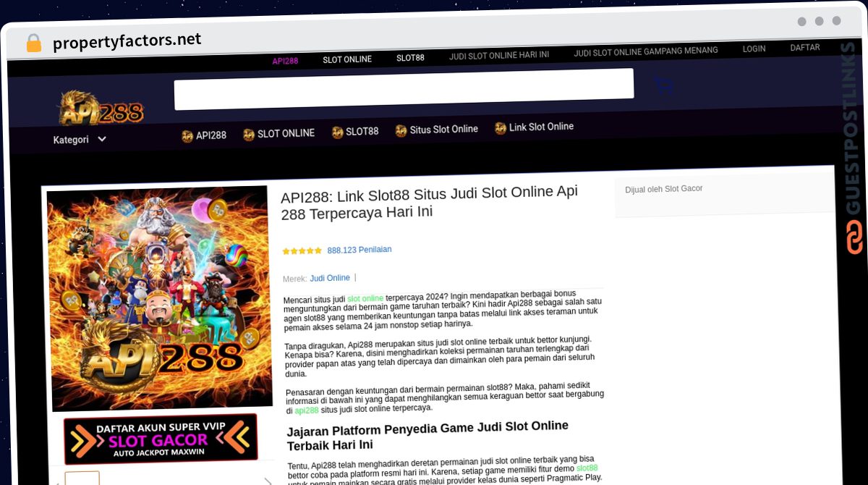Click the propertyfactors.net address text
The image size is (868, 485).
pyautogui.click(x=127, y=41)
